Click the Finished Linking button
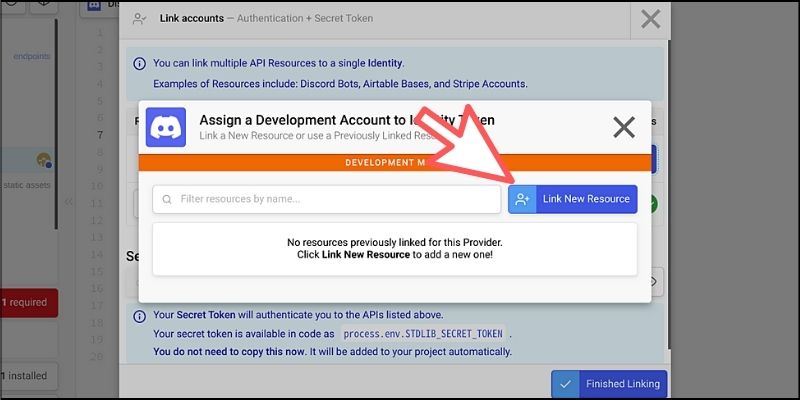 point(609,384)
